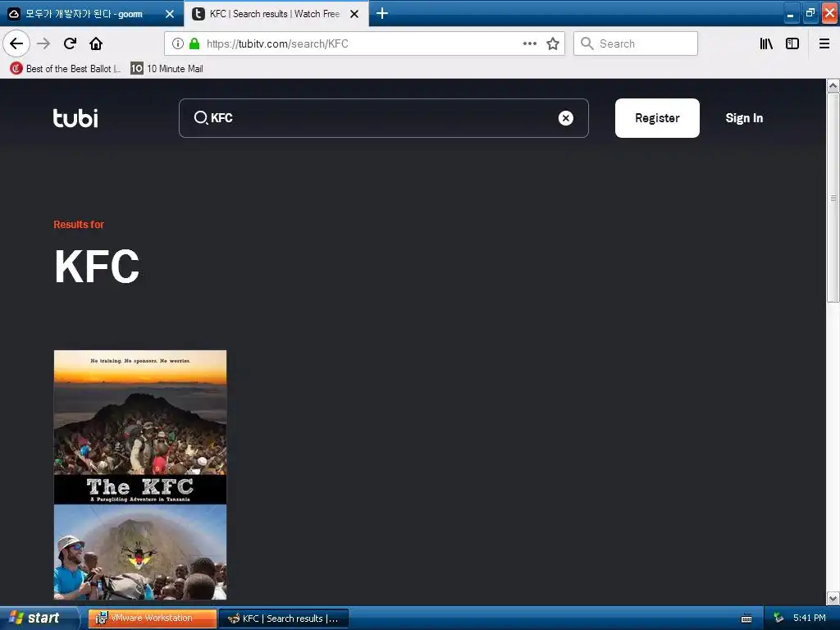Open a new browser tab
This screenshot has width=840, height=630.
(x=382, y=13)
